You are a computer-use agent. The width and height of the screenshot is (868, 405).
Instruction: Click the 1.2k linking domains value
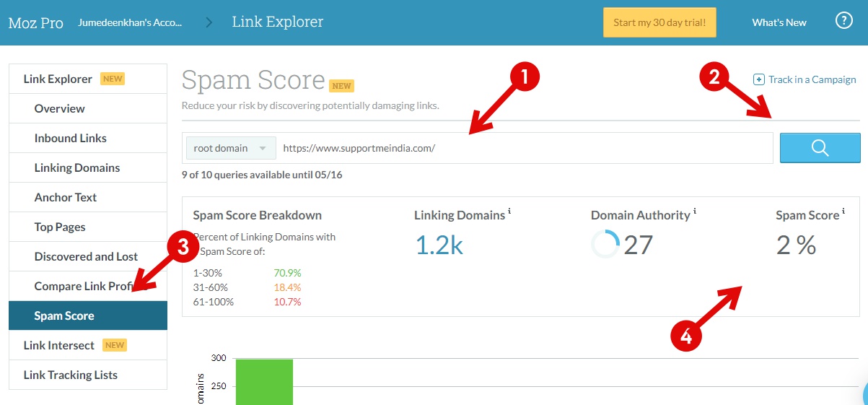coord(439,245)
